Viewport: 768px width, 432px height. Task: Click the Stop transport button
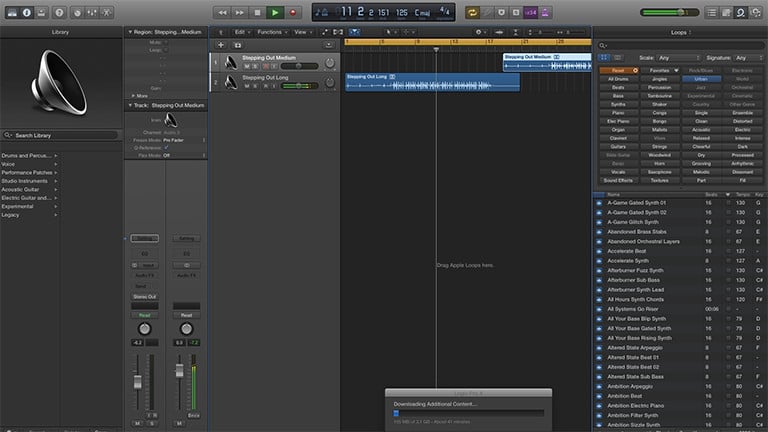click(257, 13)
